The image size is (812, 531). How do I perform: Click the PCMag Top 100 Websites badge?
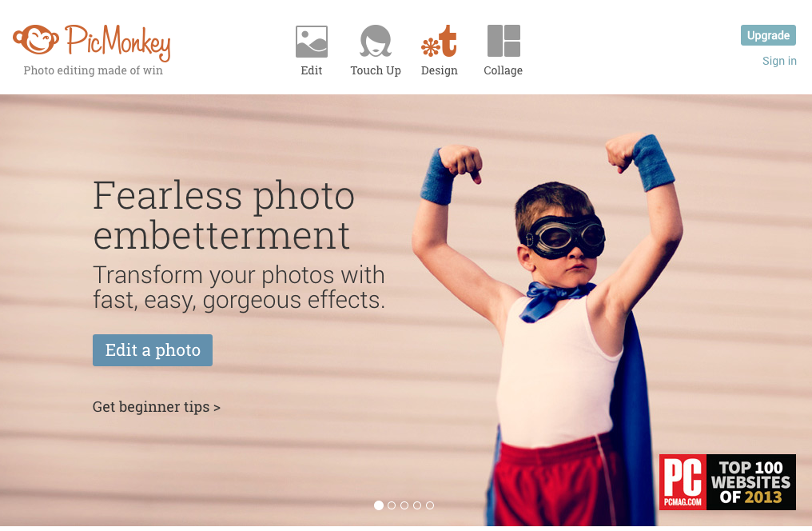(x=727, y=482)
